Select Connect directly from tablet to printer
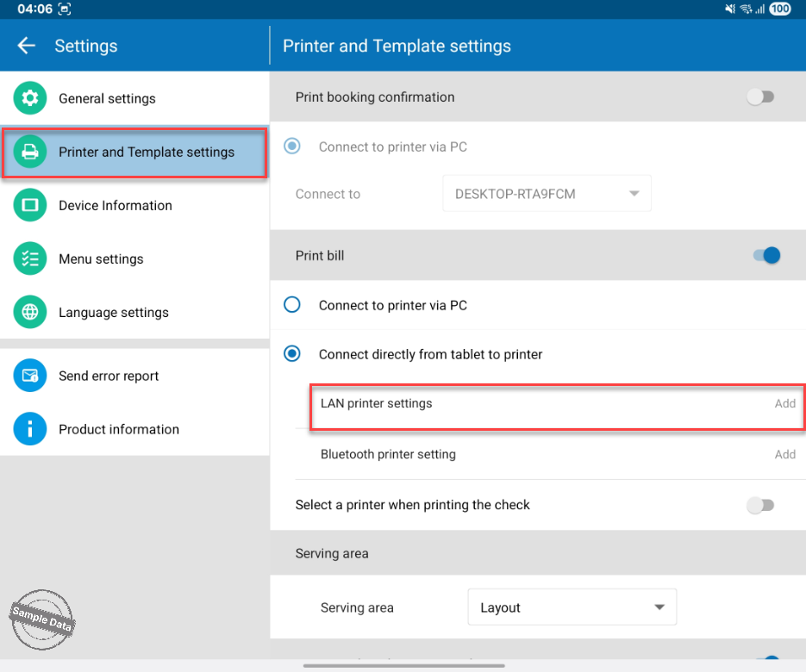This screenshot has height=672, width=806. (292, 354)
